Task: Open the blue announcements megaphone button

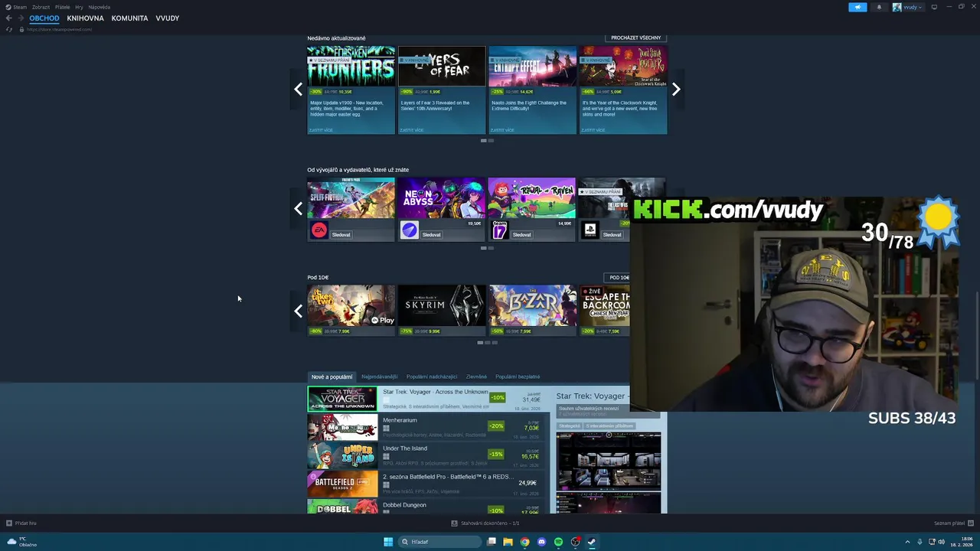Action: [857, 7]
